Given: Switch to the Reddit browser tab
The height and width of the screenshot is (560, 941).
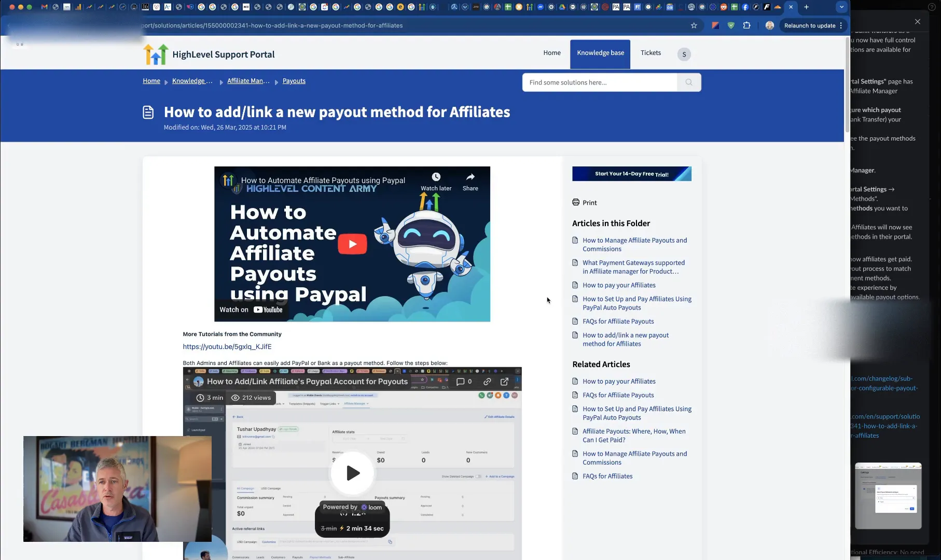Looking at the screenshot, I should point(724,7).
